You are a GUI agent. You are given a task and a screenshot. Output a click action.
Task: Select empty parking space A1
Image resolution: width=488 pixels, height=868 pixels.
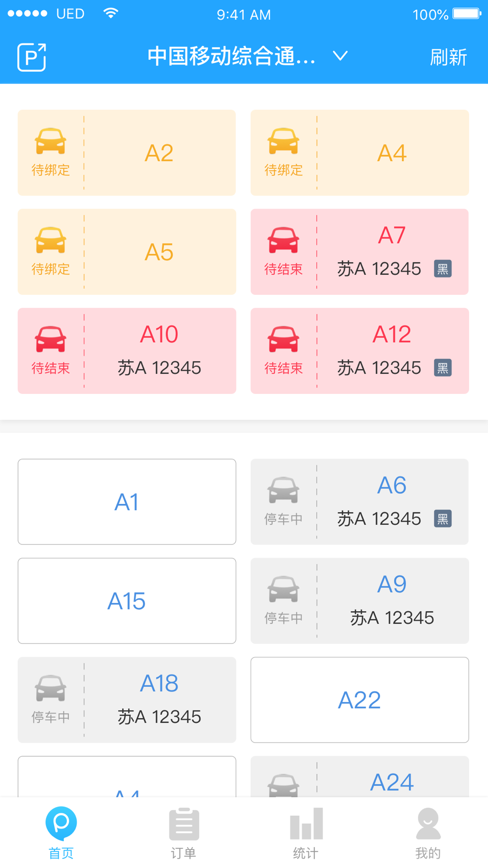[127, 502]
